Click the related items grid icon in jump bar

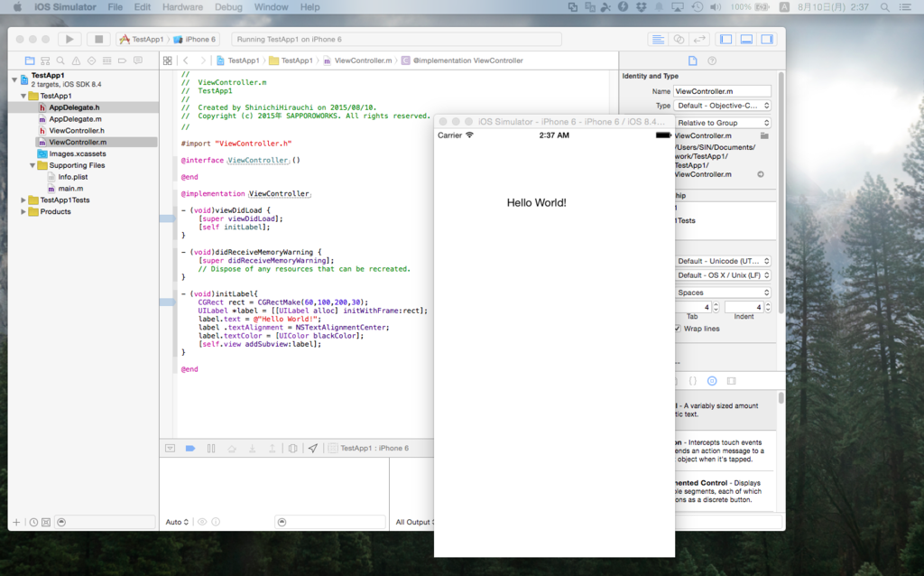tap(167, 60)
